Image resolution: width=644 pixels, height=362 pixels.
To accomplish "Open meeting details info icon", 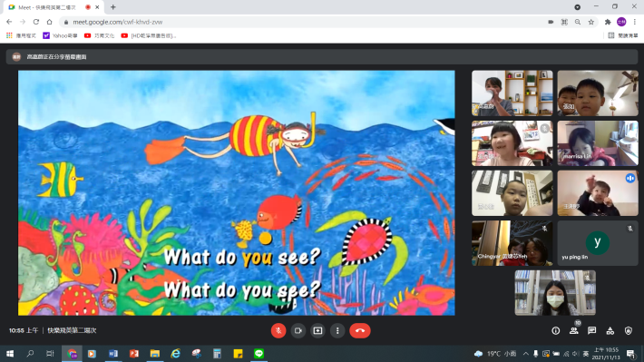I will [x=556, y=331].
